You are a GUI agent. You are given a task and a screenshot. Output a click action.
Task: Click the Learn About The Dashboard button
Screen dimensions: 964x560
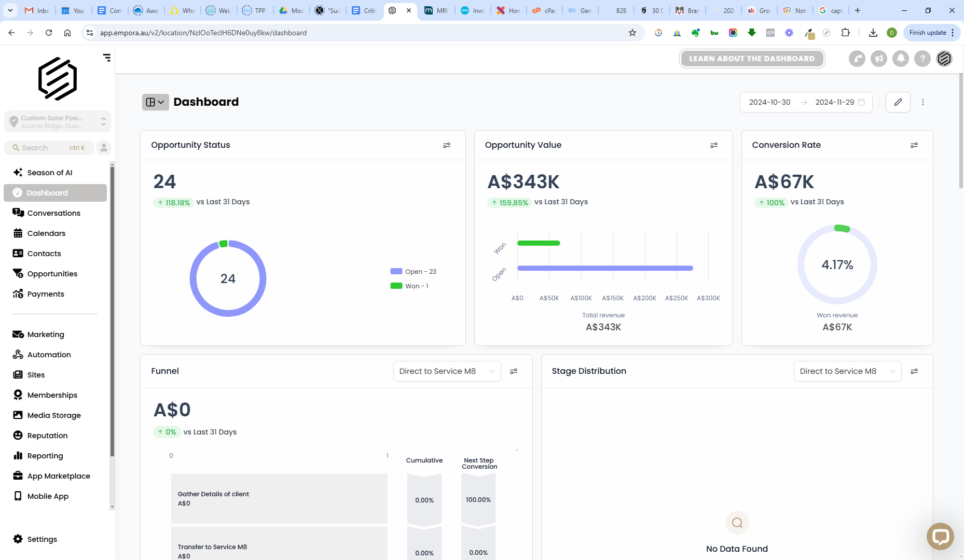pyautogui.click(x=752, y=59)
